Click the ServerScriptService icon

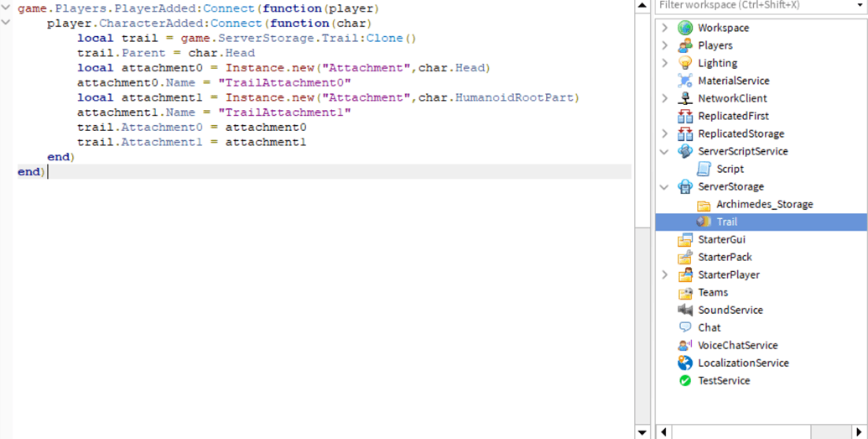pyautogui.click(x=685, y=151)
